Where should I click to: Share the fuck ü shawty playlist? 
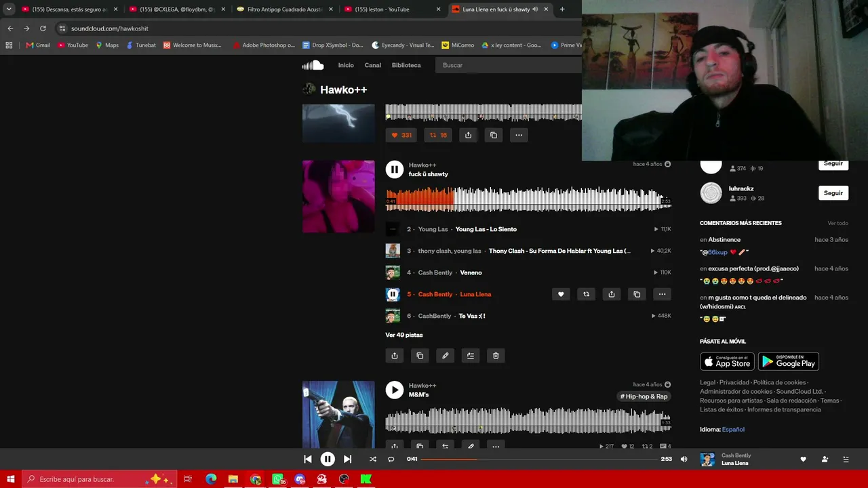coord(395,356)
